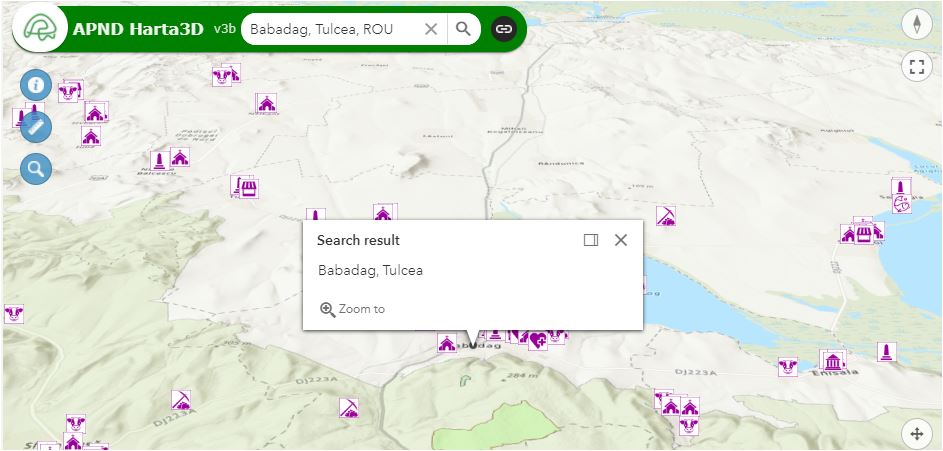Viewport: 943px width, 451px height.
Task: Click the APND turtle logo
Action: (x=40, y=29)
